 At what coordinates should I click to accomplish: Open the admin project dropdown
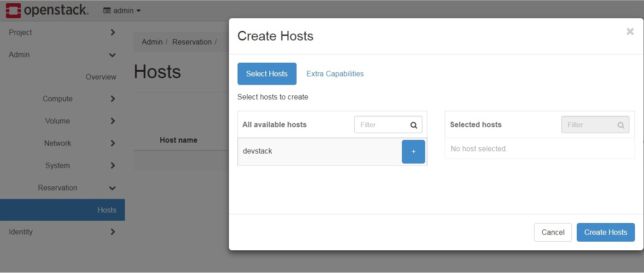click(x=122, y=10)
